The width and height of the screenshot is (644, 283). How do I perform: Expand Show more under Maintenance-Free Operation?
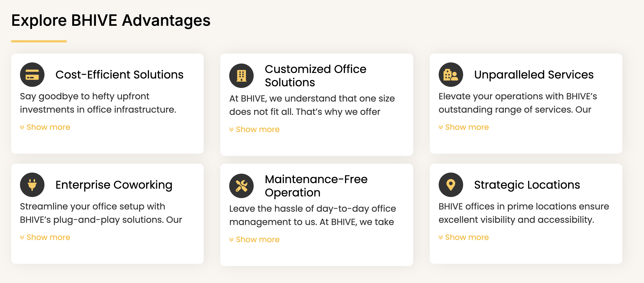(x=254, y=239)
